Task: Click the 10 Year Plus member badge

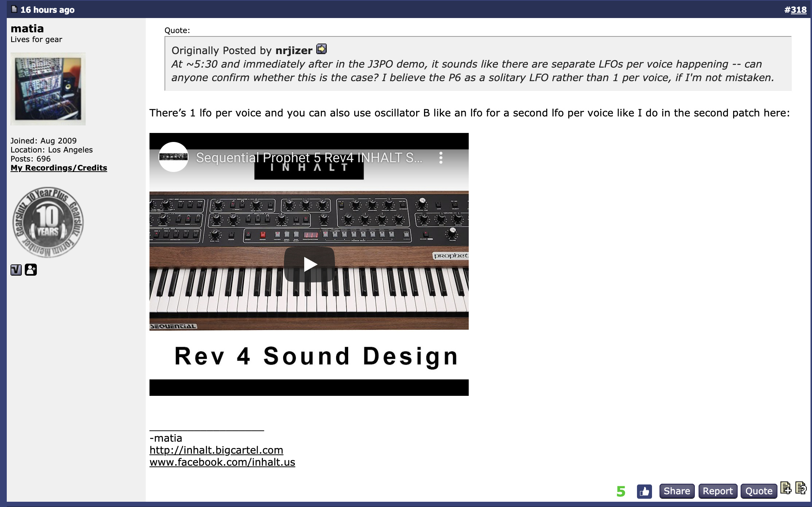Action: pos(48,222)
